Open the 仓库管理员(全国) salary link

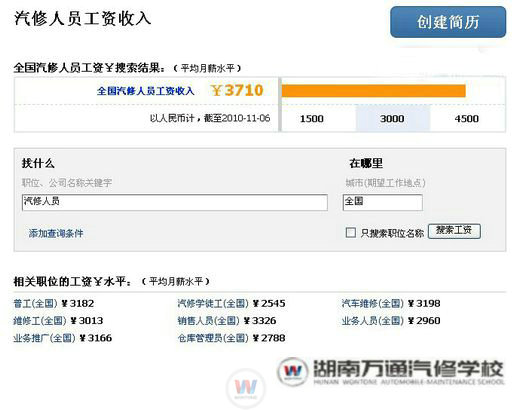click(213, 338)
